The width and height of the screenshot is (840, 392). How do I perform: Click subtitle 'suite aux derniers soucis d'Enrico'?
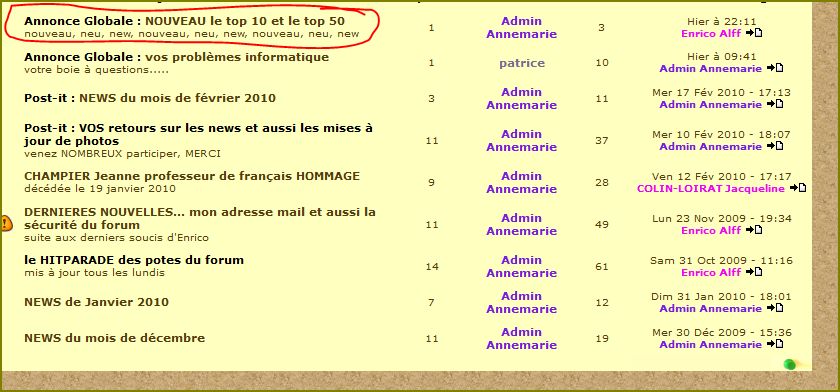pyautogui.click(x=116, y=237)
